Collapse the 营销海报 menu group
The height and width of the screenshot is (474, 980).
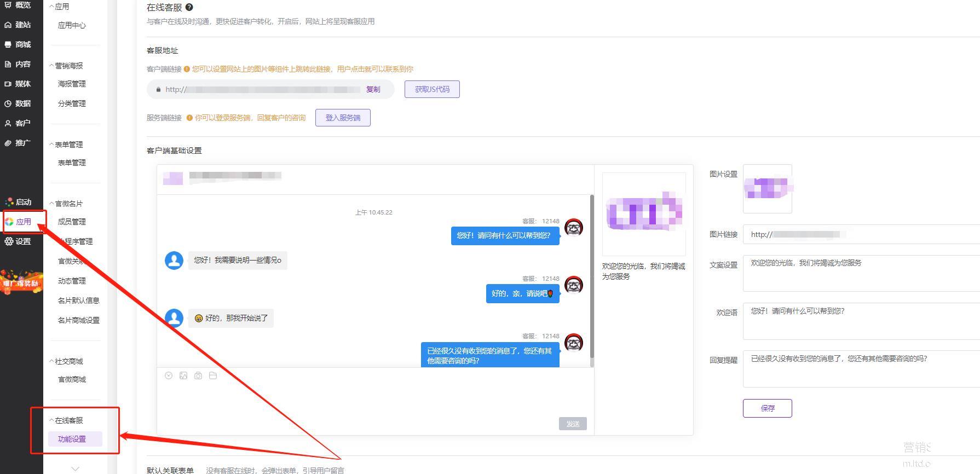pyautogui.click(x=66, y=66)
